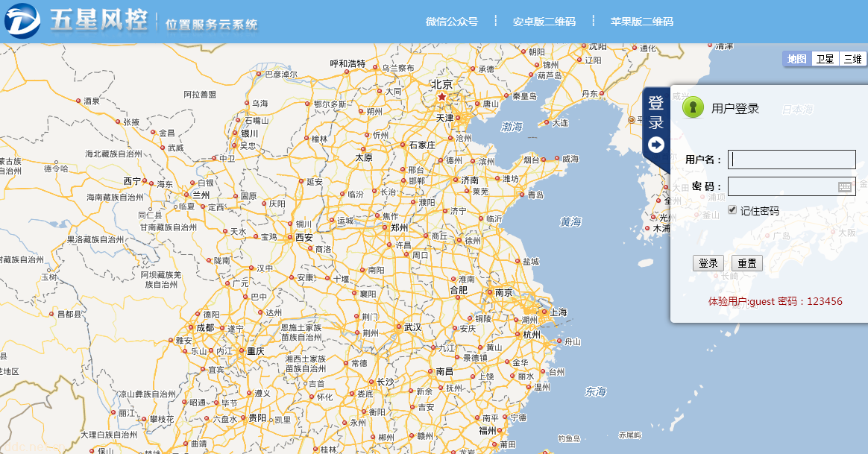The width and height of the screenshot is (868, 454).
Task: Click the 成都 label on the map
Action: 205,328
